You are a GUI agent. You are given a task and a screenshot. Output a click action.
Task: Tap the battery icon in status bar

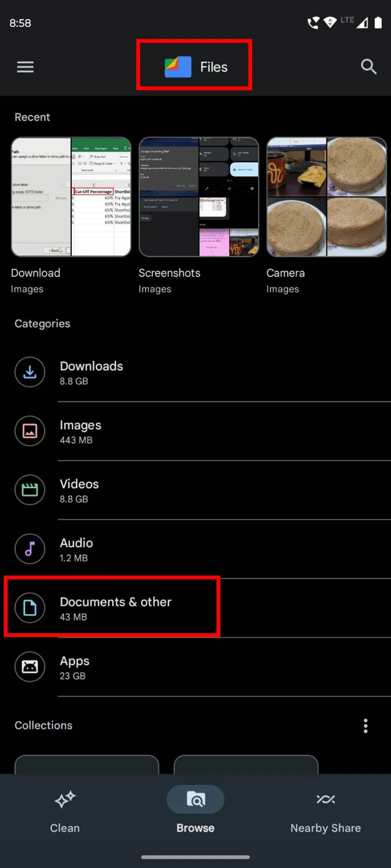click(x=378, y=23)
